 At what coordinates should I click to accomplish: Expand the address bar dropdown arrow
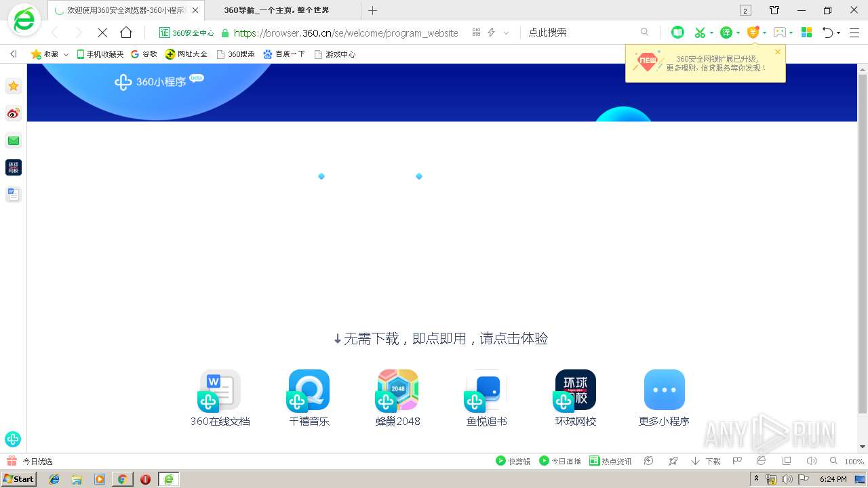tap(506, 33)
